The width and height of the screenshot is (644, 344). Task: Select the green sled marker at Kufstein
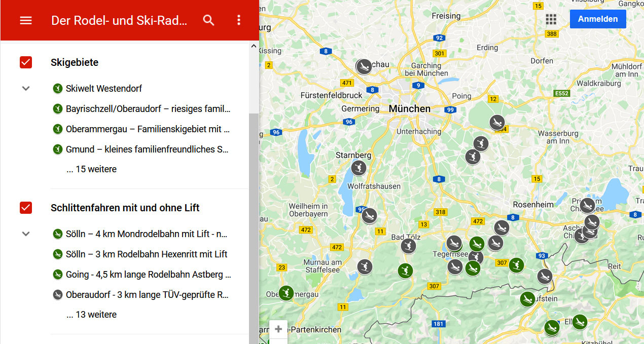(x=528, y=299)
